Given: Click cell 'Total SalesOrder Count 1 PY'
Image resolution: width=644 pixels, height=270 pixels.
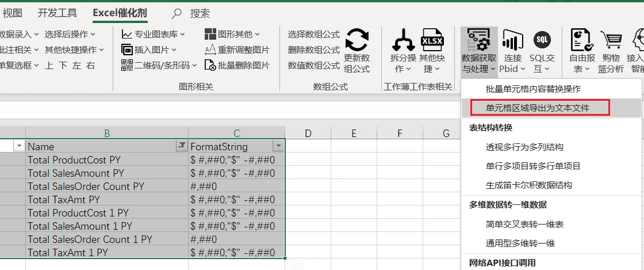Looking at the screenshot, I should pos(107,239).
